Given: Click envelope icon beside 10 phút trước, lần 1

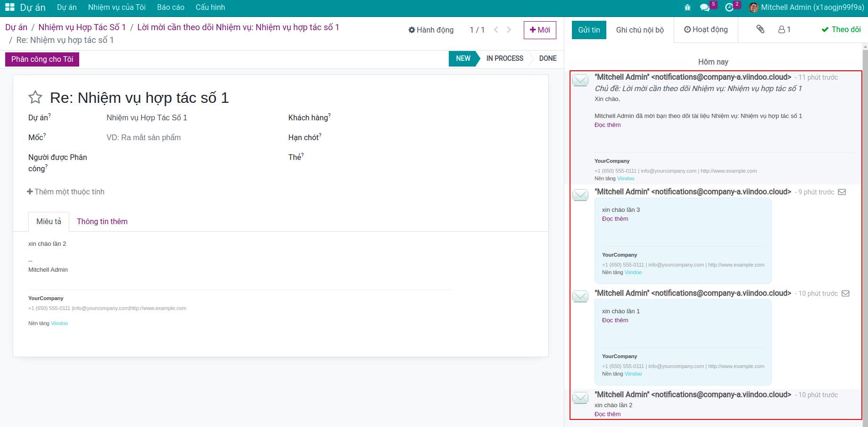Looking at the screenshot, I should click(x=845, y=293).
